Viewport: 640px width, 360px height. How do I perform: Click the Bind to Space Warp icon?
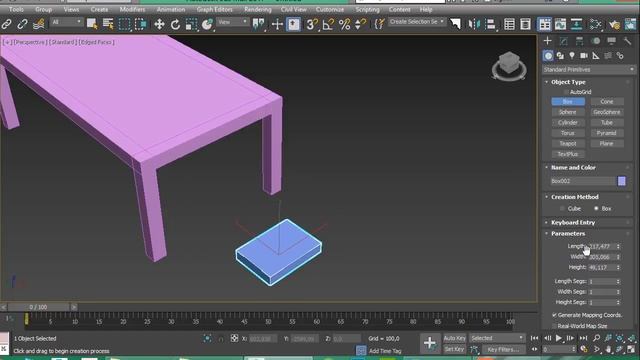point(39,24)
